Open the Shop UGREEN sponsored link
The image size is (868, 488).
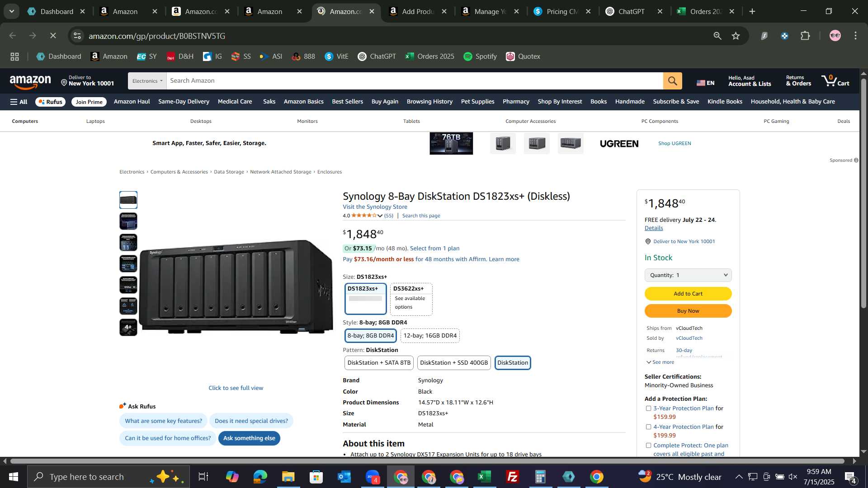pyautogui.click(x=675, y=143)
